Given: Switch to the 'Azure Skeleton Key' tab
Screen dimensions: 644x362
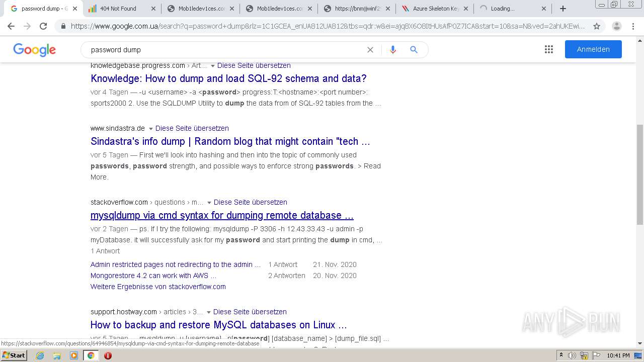Looking at the screenshot, I should coord(436,9).
